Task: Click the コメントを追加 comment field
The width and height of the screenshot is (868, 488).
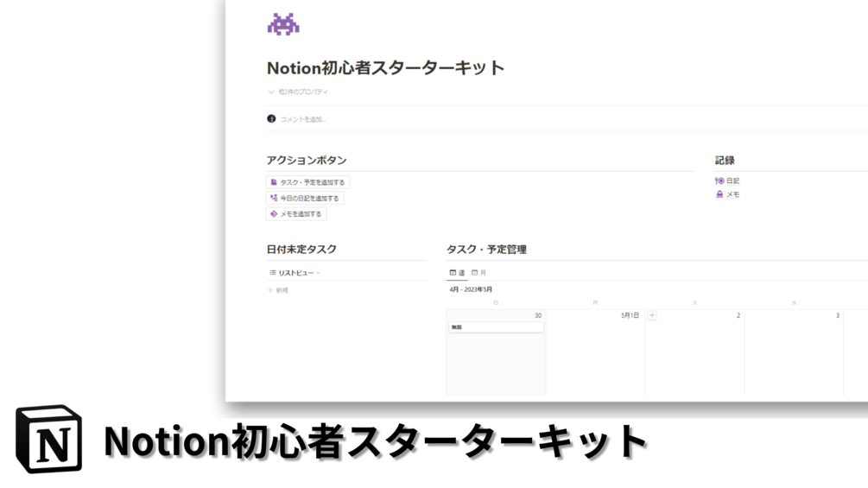Action: click(x=303, y=119)
